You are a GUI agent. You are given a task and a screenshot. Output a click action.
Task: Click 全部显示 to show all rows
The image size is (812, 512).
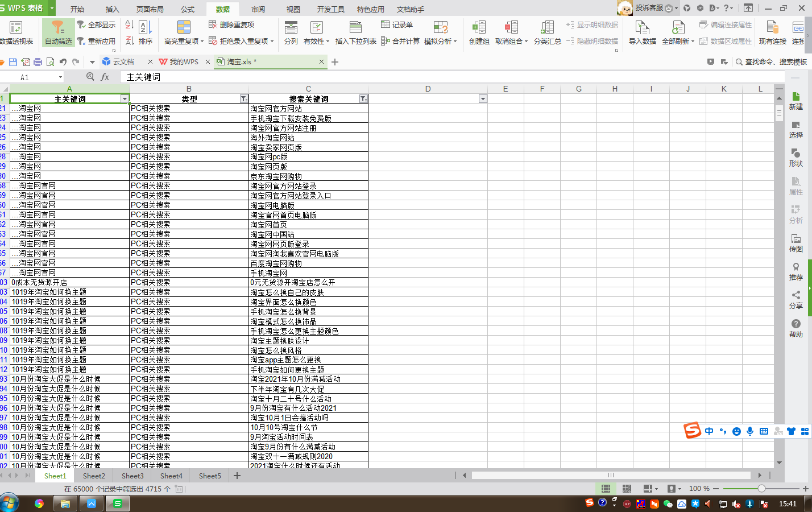click(x=96, y=24)
